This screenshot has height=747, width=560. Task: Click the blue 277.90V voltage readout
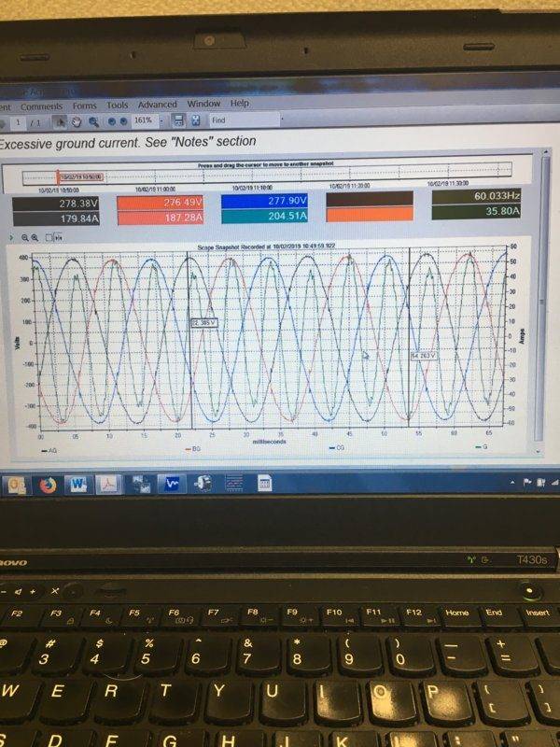264,201
